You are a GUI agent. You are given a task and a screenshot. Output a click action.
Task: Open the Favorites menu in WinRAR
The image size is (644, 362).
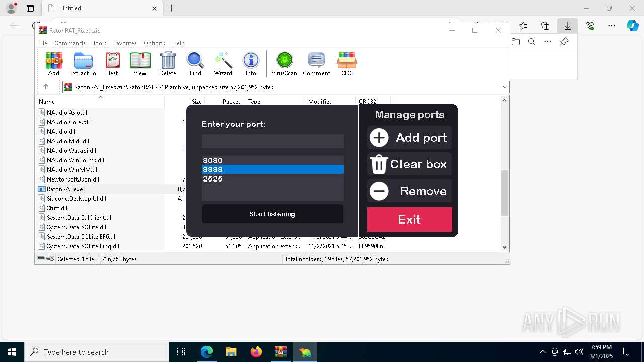(125, 43)
